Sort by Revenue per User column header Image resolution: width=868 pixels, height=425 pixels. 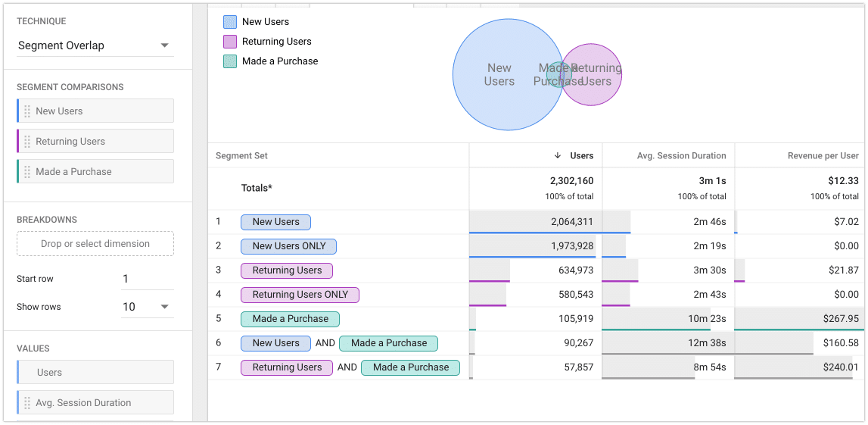(x=823, y=155)
